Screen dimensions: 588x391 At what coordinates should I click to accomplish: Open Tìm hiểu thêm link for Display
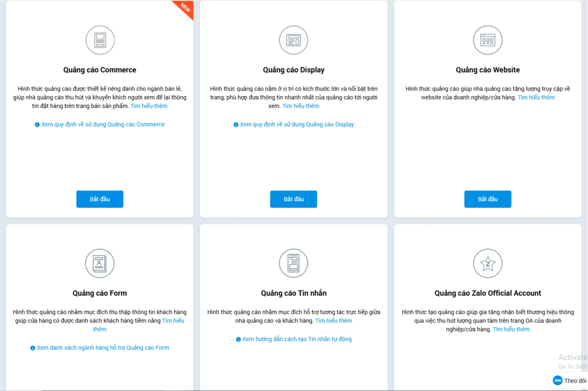pyautogui.click(x=300, y=106)
